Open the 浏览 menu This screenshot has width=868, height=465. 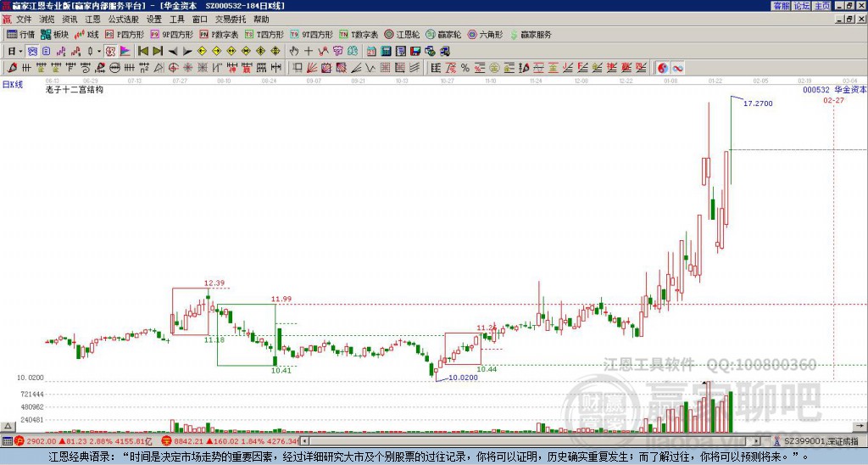[x=47, y=20]
